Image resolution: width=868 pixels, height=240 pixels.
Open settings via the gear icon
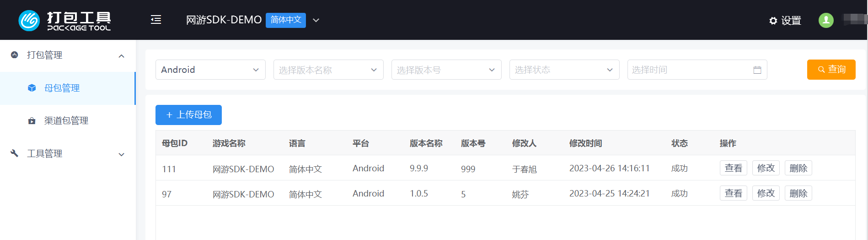pos(773,21)
